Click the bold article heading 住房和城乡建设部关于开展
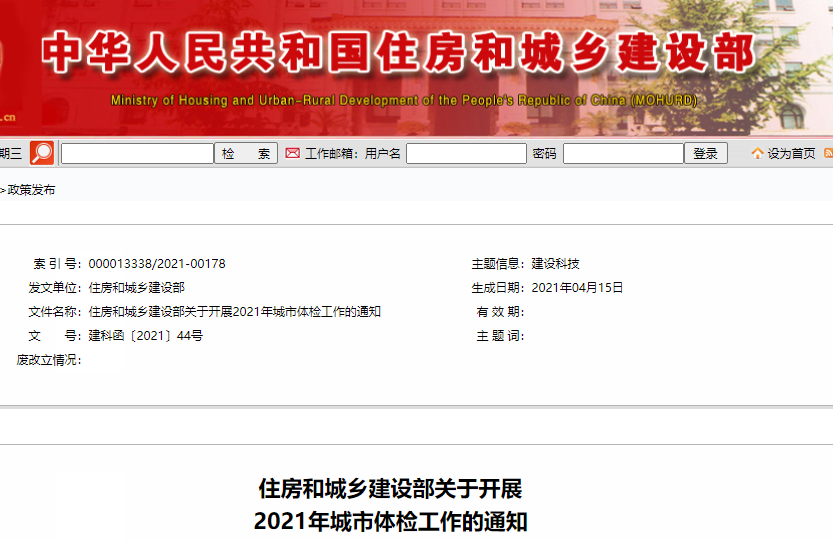This screenshot has height=541, width=833. click(x=390, y=489)
